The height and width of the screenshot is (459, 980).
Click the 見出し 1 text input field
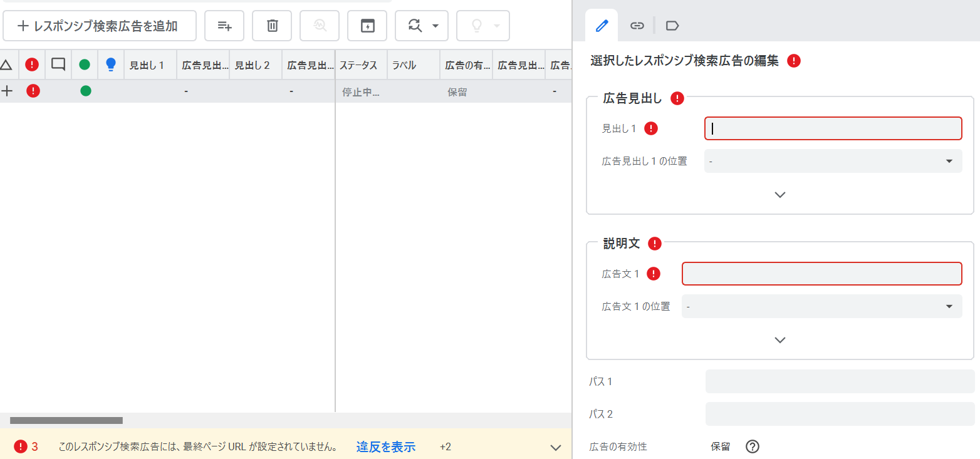[833, 128]
